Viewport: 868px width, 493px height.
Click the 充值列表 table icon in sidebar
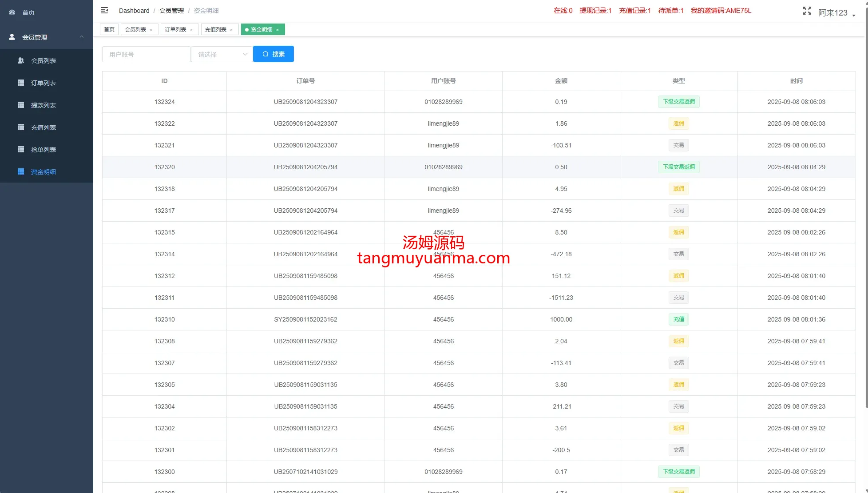pyautogui.click(x=21, y=127)
